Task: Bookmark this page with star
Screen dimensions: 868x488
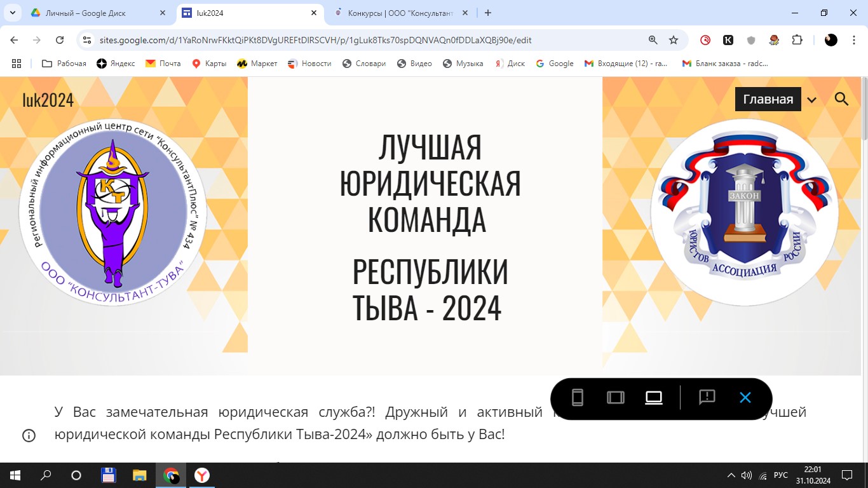Action: pyautogui.click(x=674, y=40)
